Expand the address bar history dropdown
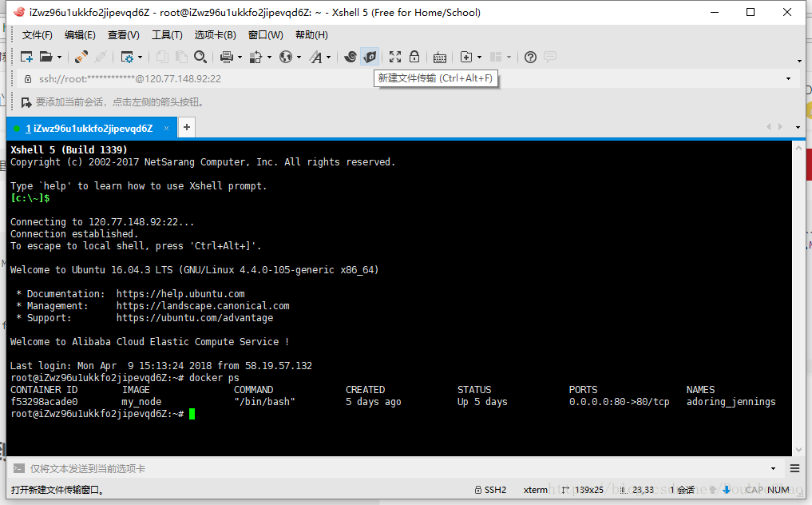This screenshot has height=505, width=812. click(788, 79)
